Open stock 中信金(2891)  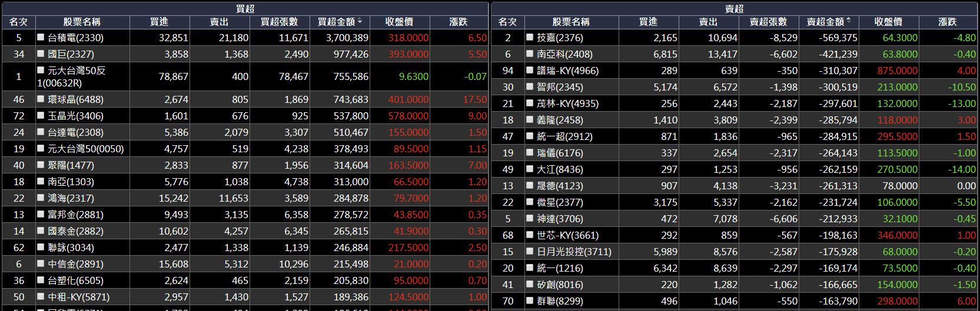pyautogui.click(x=75, y=264)
